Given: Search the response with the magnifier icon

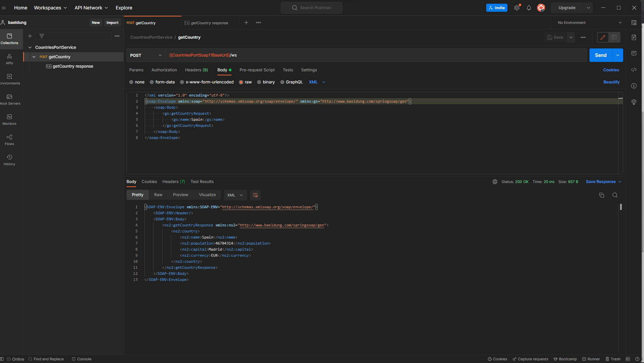Looking at the screenshot, I should click(615, 195).
